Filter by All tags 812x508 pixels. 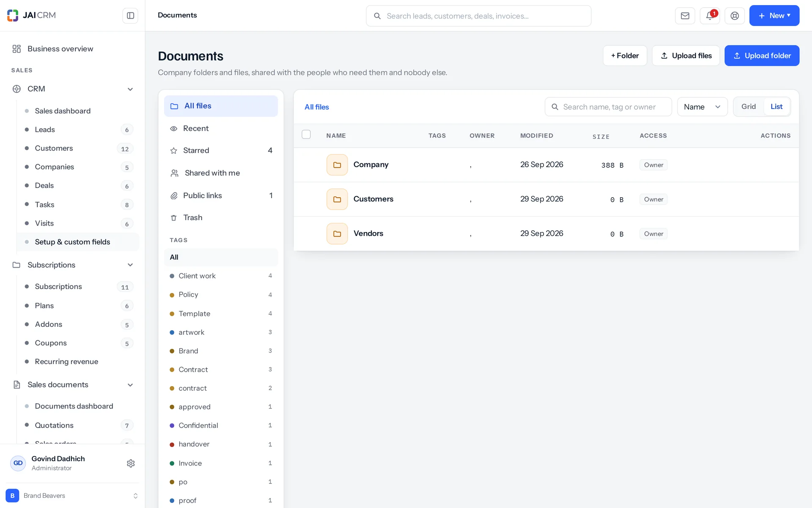221,257
